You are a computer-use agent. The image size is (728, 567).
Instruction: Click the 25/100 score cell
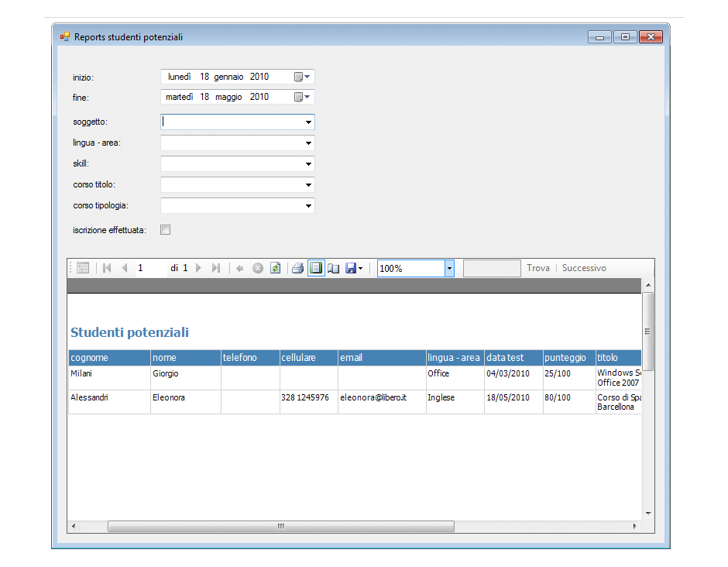(x=569, y=377)
